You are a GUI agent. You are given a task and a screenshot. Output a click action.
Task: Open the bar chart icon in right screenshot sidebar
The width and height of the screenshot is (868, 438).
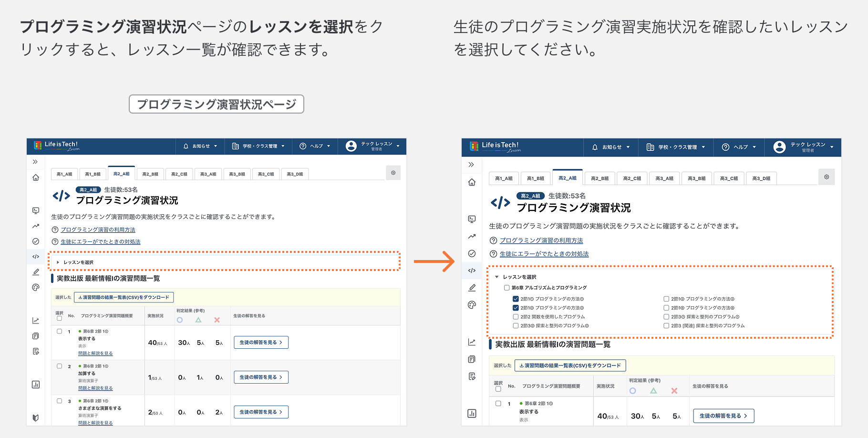[x=472, y=413]
